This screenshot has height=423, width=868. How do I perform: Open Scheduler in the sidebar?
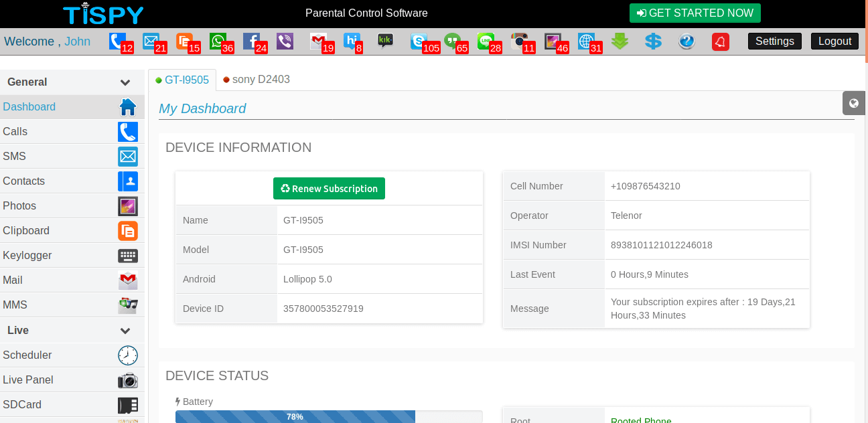(72, 355)
